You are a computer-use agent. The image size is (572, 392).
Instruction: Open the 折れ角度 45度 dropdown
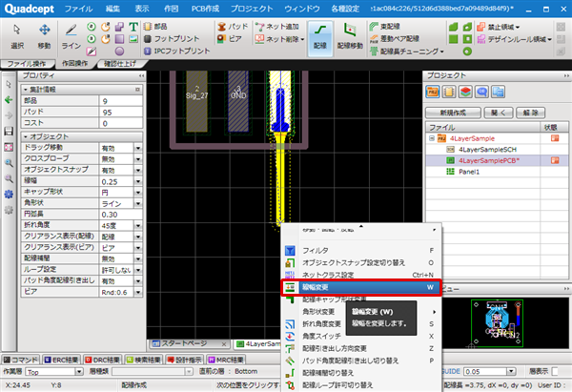[x=138, y=225]
